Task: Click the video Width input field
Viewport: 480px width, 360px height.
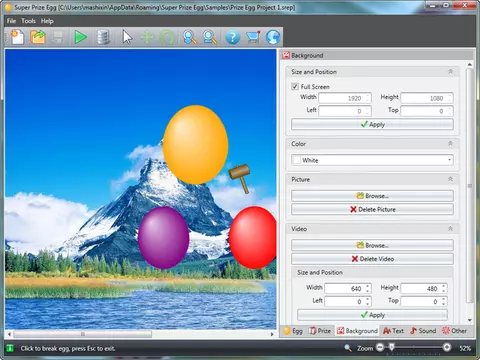Action: [x=347, y=288]
